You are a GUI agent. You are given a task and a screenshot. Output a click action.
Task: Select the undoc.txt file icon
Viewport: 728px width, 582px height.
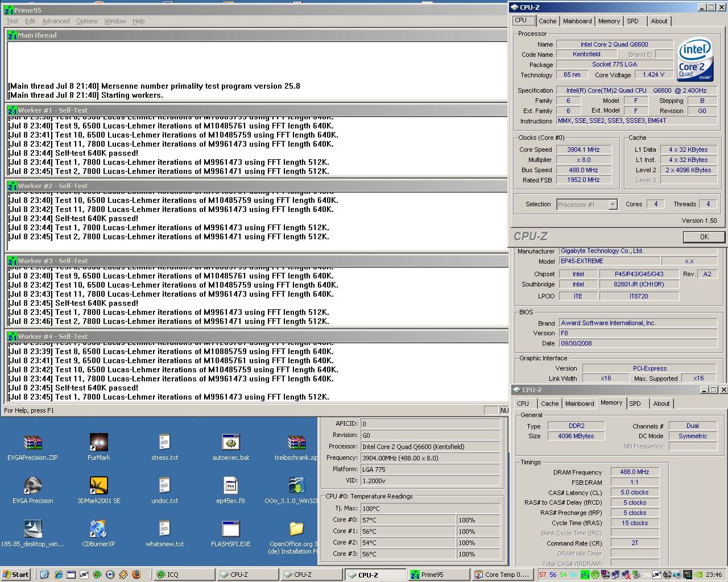pyautogui.click(x=165, y=485)
